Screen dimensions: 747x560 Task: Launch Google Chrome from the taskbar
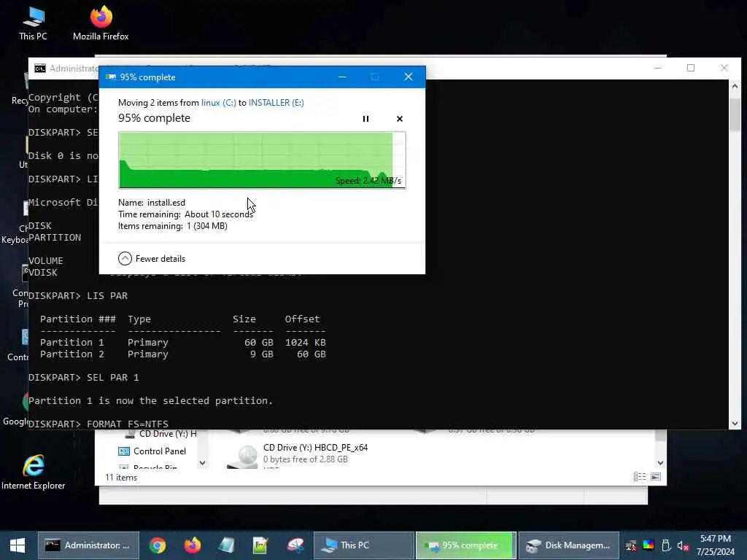point(158,545)
